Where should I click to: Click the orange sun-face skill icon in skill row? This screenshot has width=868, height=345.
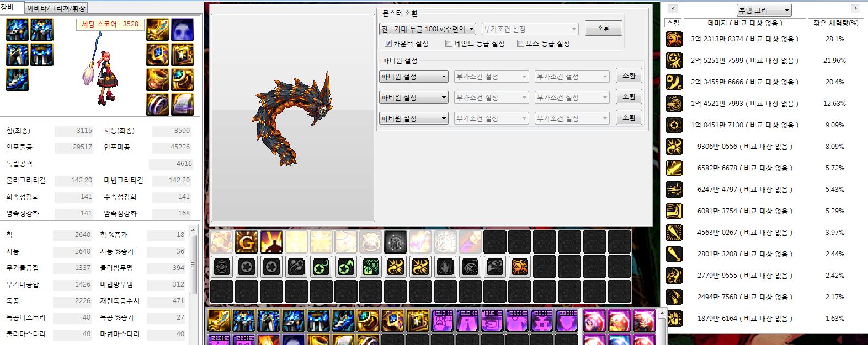(x=519, y=267)
